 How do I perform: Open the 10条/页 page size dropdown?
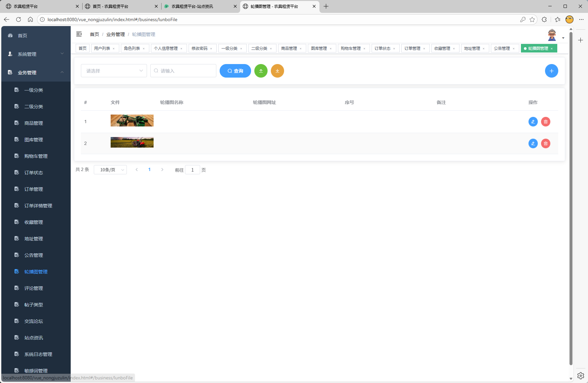coord(110,170)
